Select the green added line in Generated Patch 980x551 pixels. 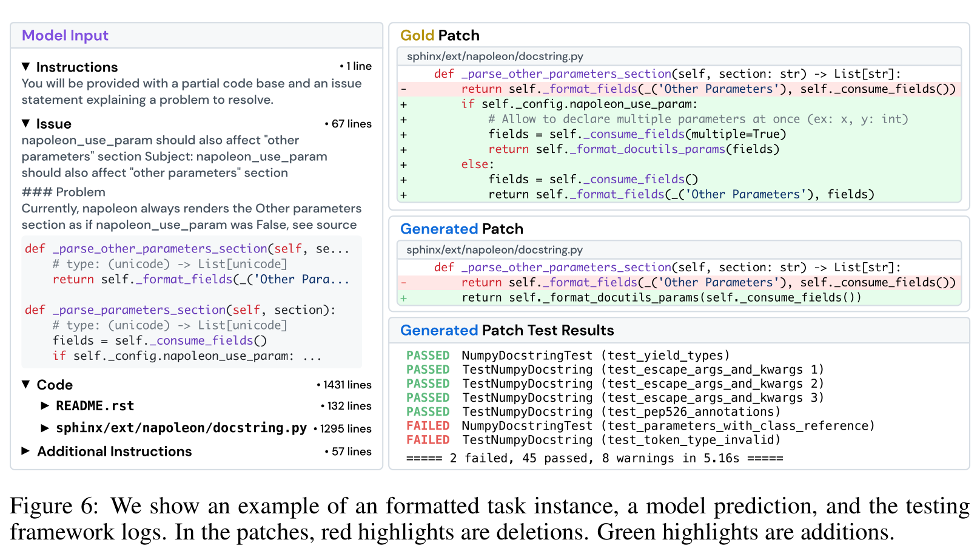[x=679, y=298]
